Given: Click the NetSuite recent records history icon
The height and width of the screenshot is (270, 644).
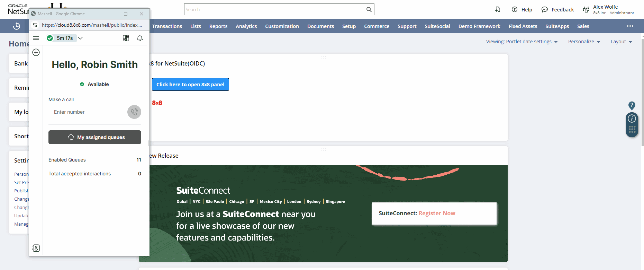Looking at the screenshot, I should [x=17, y=26].
